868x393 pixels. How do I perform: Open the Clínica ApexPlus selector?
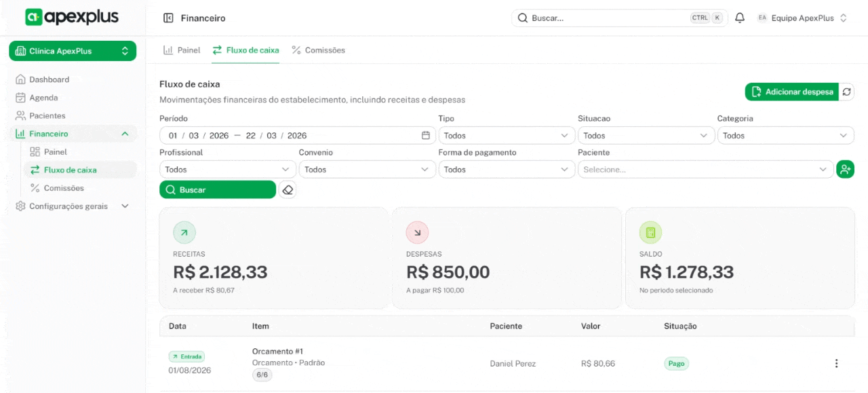pos(73,51)
